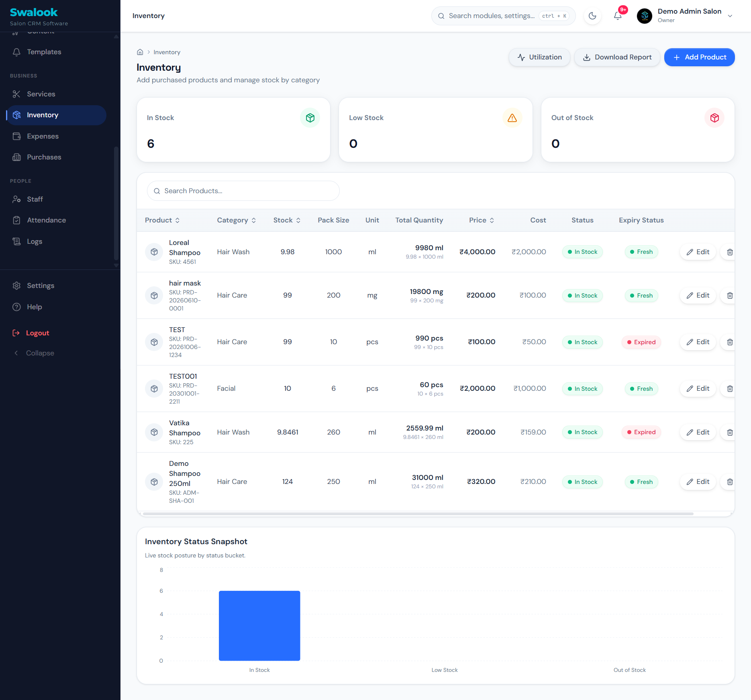Open Staff section
751x700 pixels.
pyautogui.click(x=56, y=199)
